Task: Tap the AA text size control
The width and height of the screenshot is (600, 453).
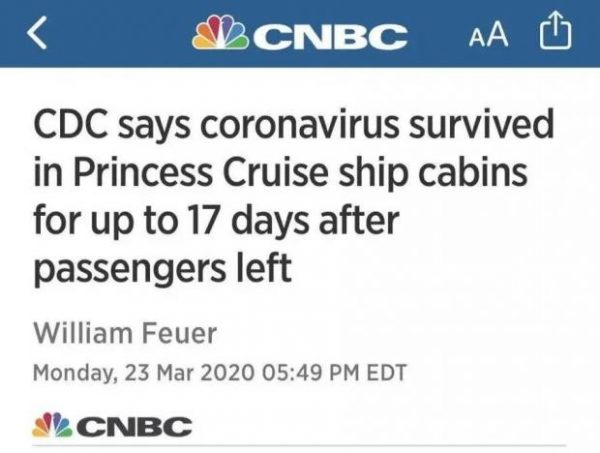Action: (x=489, y=34)
